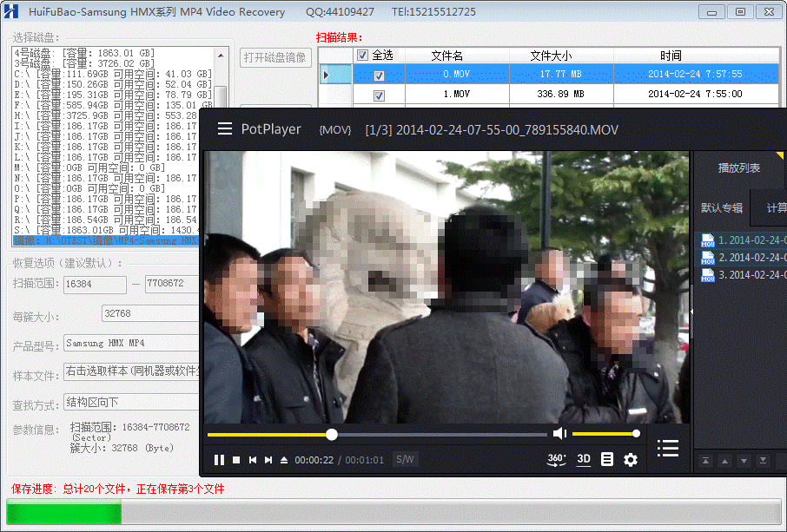Viewport: 787px width, 532px height.
Task: Click the {MOV} format label
Action: [334, 130]
